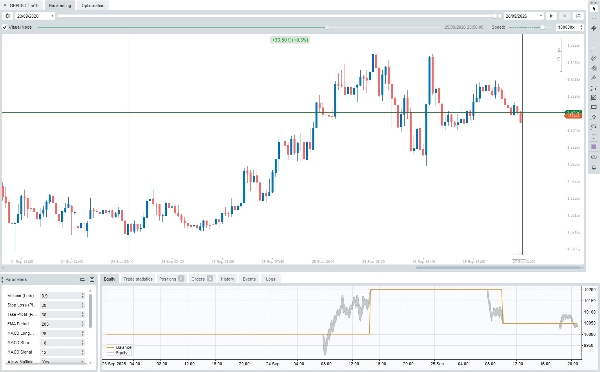The image size is (600, 372).
Task: Open backtesting settings gear icon
Action: pyautogui.click(x=7, y=16)
